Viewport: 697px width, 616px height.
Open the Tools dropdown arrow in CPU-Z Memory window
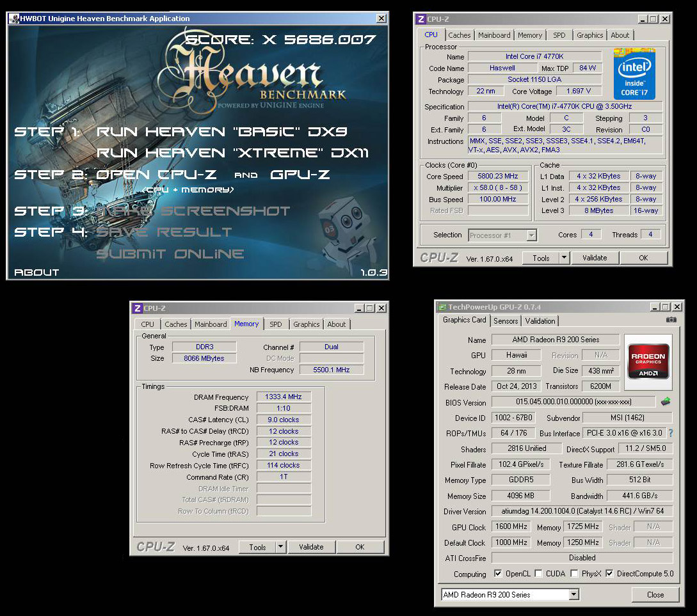(280, 547)
